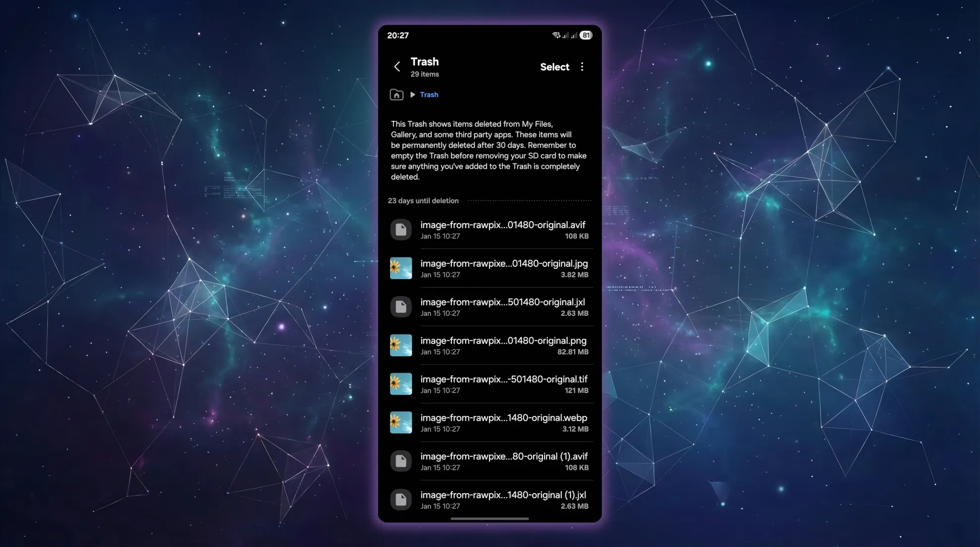980x547 pixels.
Task: Tap the bottom navigation gesture bar
Action: [x=490, y=519]
